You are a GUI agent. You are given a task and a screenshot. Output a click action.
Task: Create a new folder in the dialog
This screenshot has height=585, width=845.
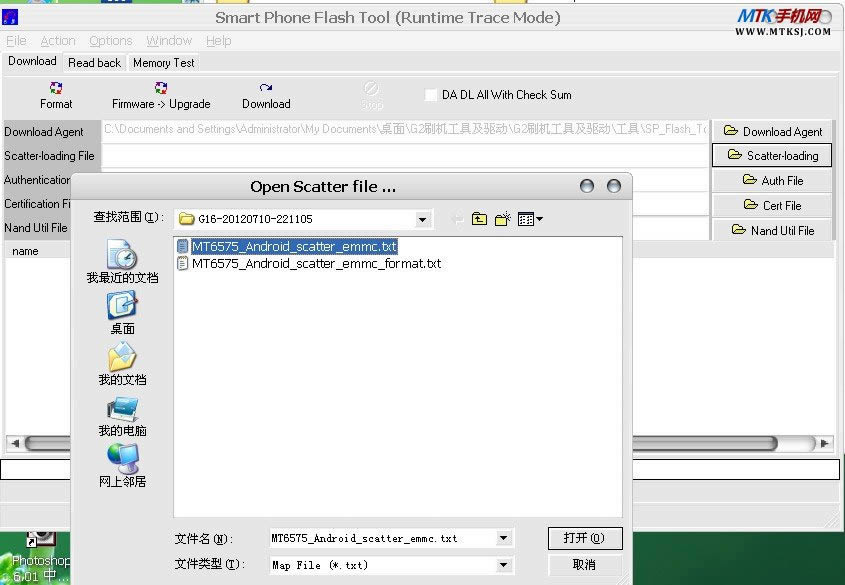click(502, 219)
